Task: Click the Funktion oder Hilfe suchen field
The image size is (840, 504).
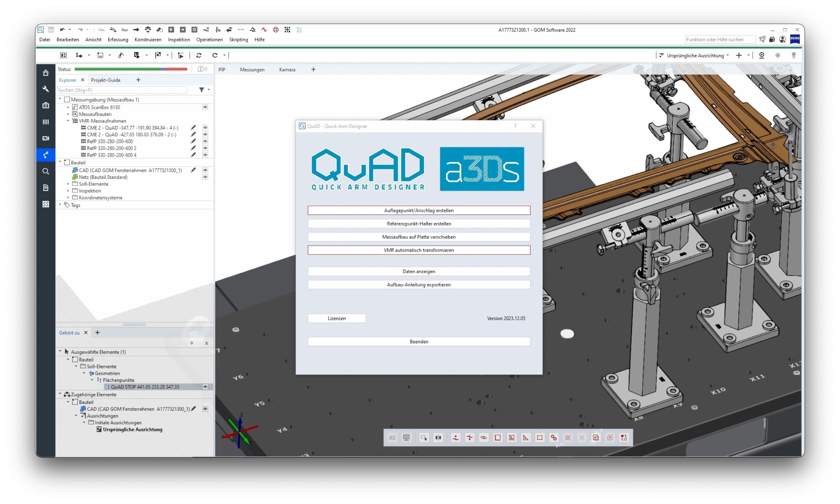Action: (x=720, y=39)
